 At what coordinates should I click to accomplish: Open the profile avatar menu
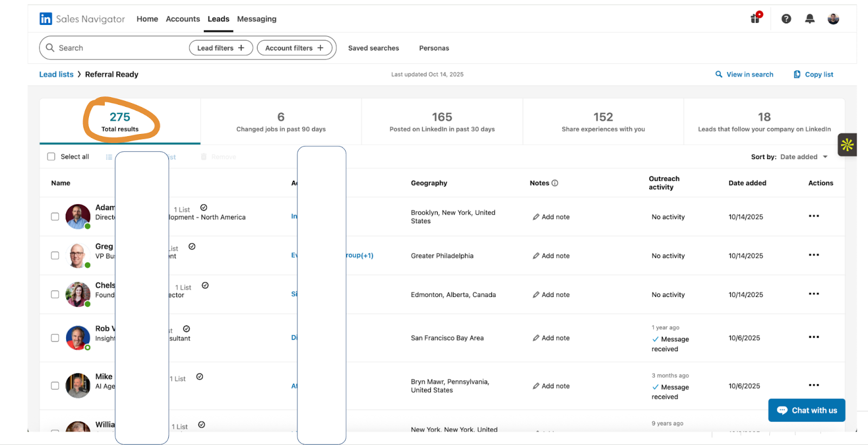tap(833, 19)
